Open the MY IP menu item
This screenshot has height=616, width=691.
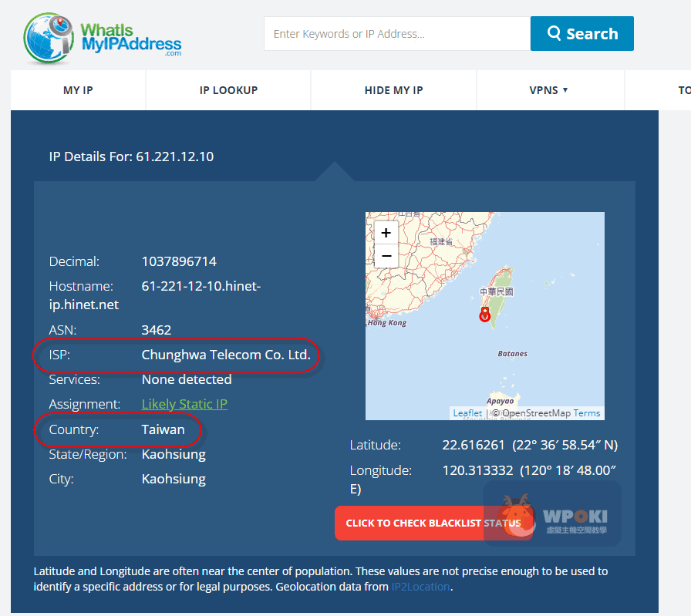coord(78,90)
